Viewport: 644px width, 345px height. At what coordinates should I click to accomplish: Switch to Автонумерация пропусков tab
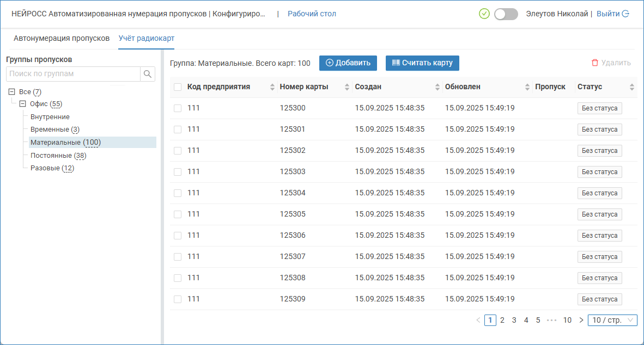pyautogui.click(x=62, y=39)
